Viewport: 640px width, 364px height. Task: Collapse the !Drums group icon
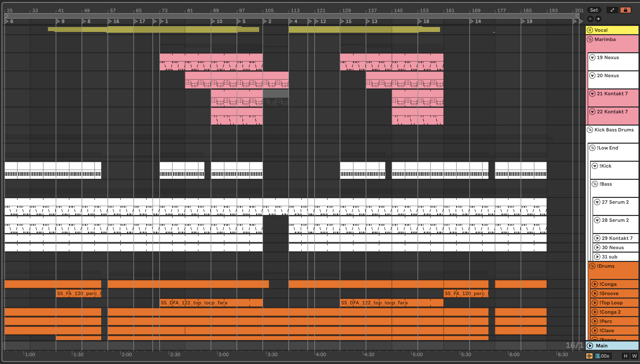point(592,266)
